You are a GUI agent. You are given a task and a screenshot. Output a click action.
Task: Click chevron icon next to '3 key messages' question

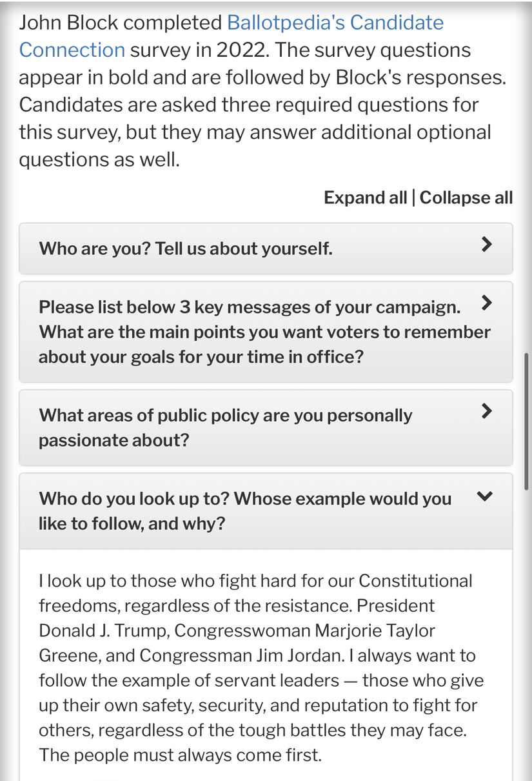(488, 303)
